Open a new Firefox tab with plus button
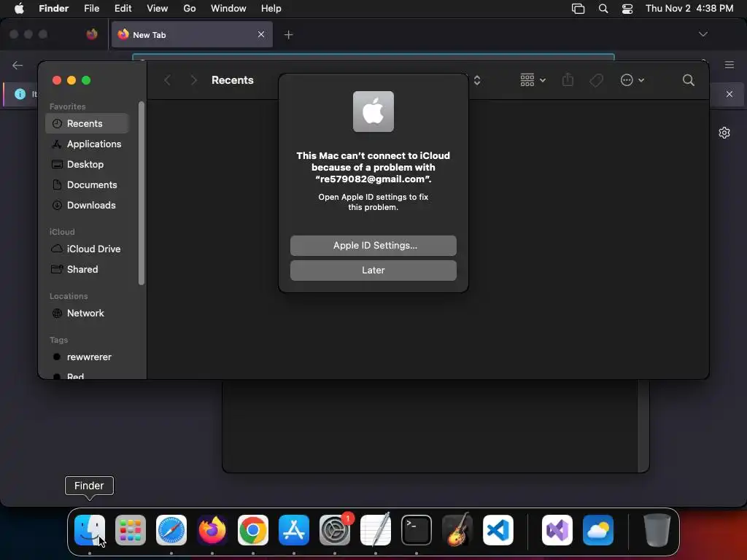Screen dimensions: 747x560 (288, 34)
